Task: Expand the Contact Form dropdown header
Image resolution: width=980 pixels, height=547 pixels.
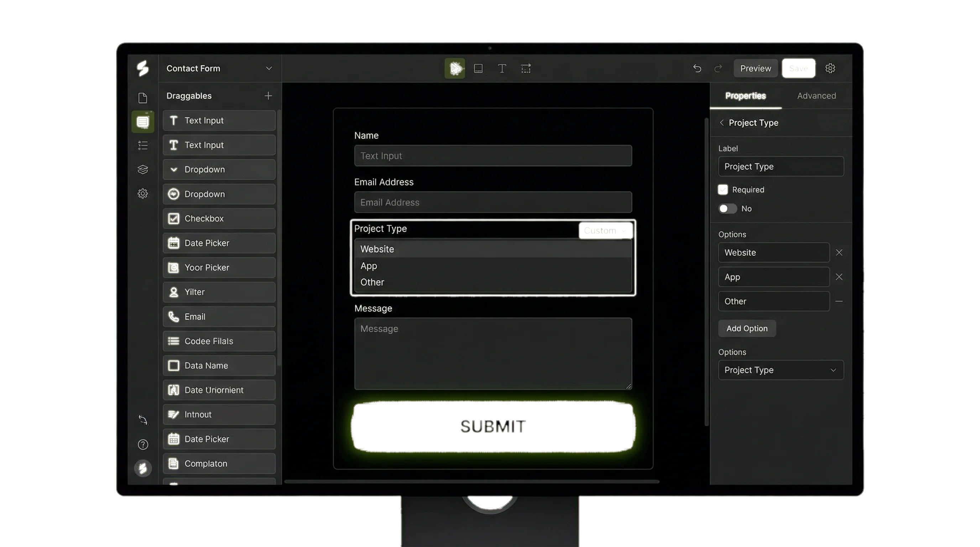Action: coord(269,68)
